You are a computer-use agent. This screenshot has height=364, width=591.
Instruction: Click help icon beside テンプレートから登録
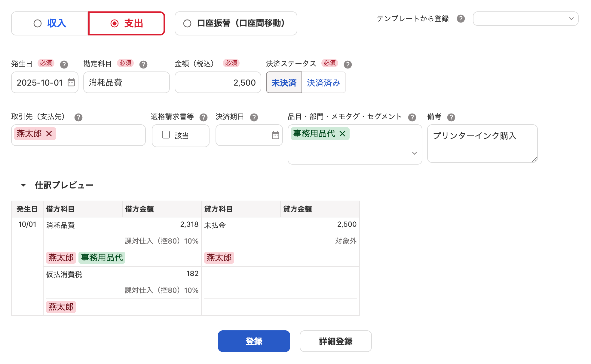point(461,19)
